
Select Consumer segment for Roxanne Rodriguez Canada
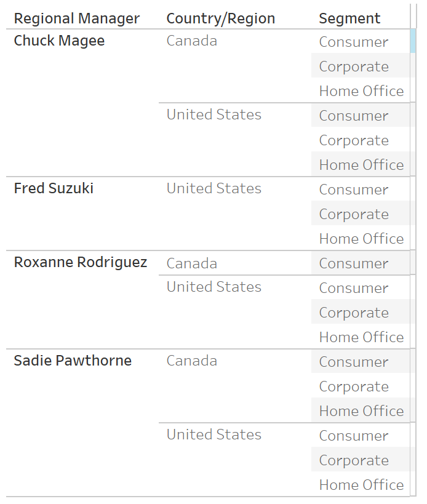coord(354,263)
